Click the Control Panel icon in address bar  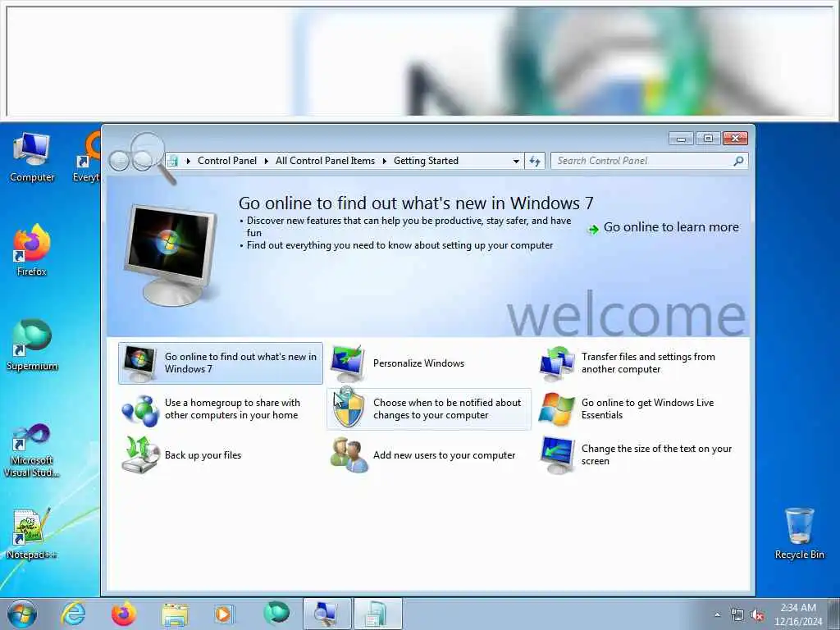click(172, 161)
